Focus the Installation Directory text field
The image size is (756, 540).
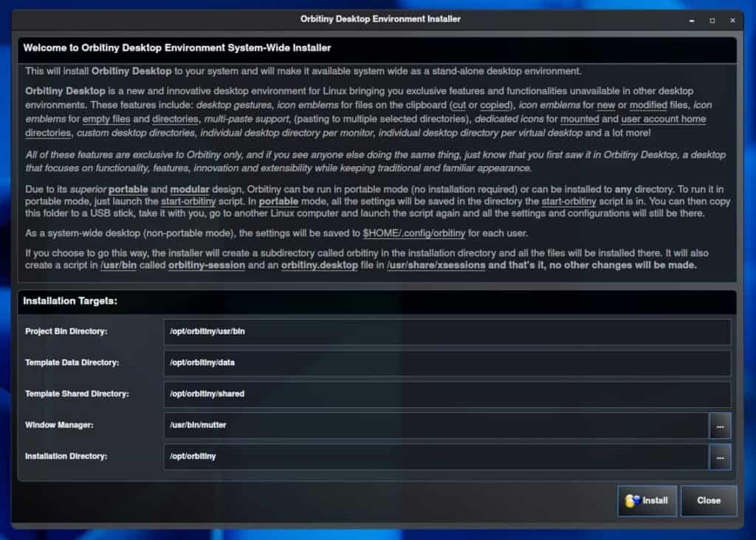point(436,457)
